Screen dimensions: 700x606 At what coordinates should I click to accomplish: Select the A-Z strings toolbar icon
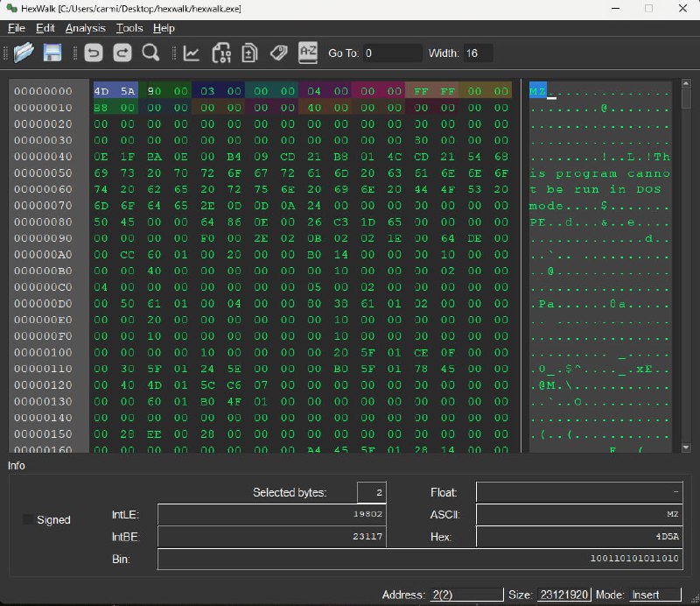pyautogui.click(x=308, y=53)
